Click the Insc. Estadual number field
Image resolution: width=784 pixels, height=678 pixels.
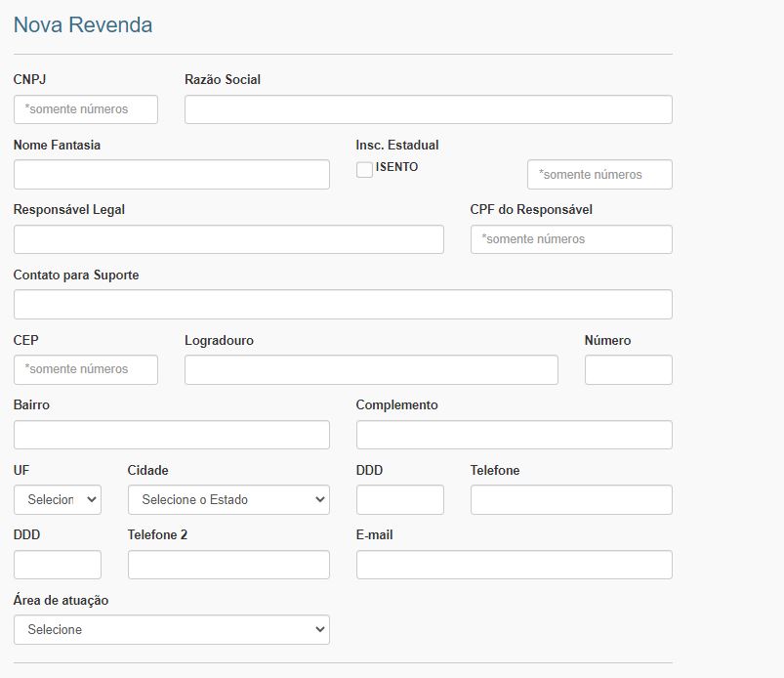[599, 174]
